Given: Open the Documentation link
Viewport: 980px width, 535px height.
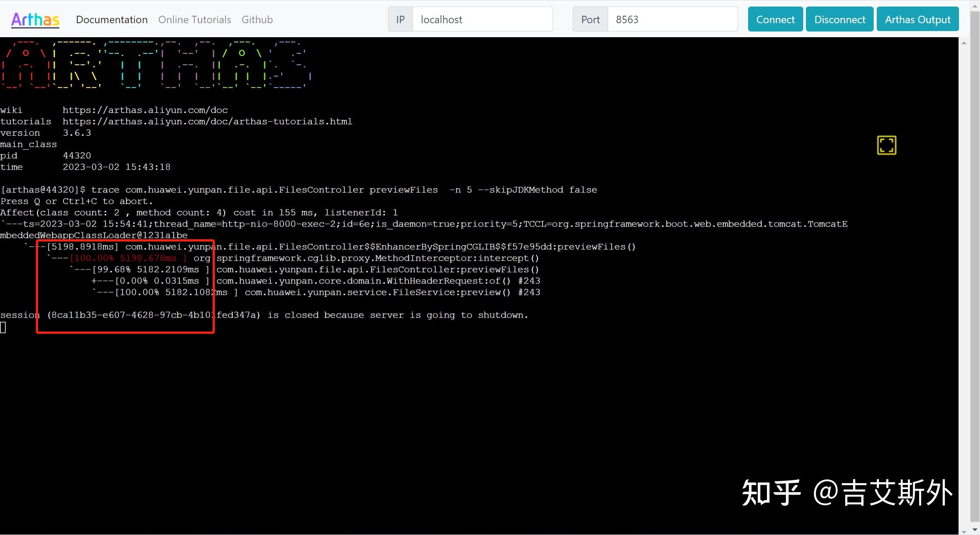Looking at the screenshot, I should (112, 19).
